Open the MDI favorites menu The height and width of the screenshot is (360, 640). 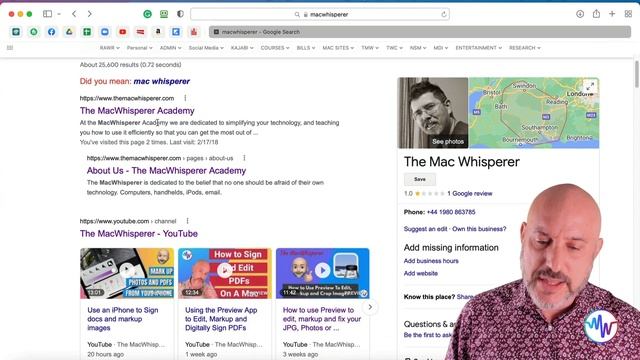[x=440, y=48]
